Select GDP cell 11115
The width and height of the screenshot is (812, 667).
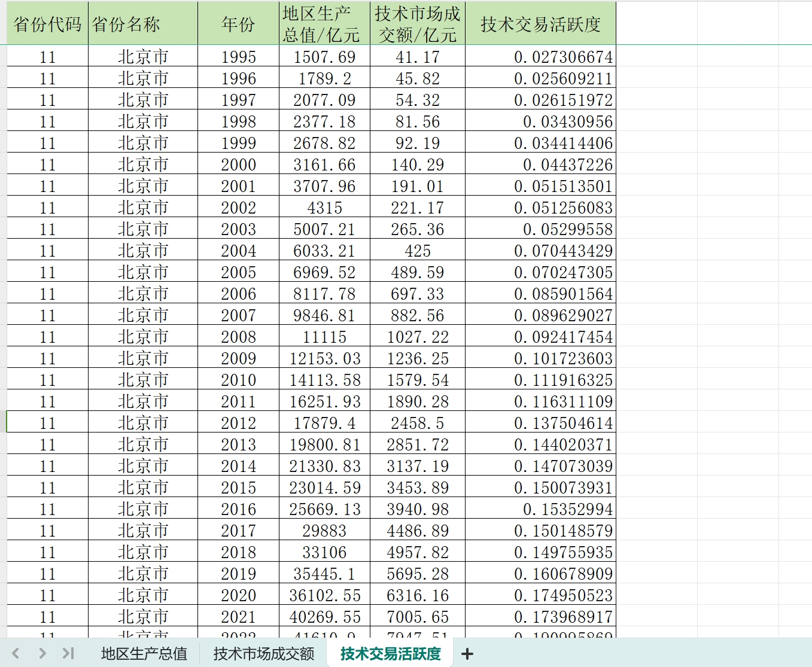click(x=324, y=337)
